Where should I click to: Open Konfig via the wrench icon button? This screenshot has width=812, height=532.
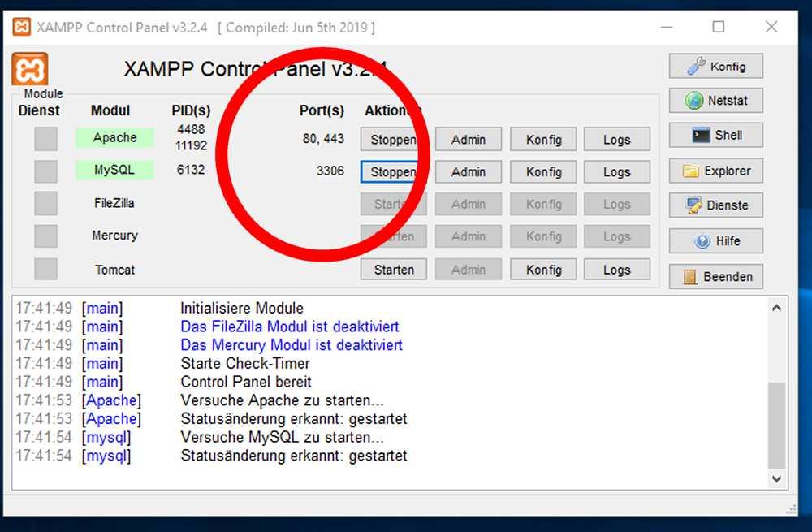click(x=715, y=67)
